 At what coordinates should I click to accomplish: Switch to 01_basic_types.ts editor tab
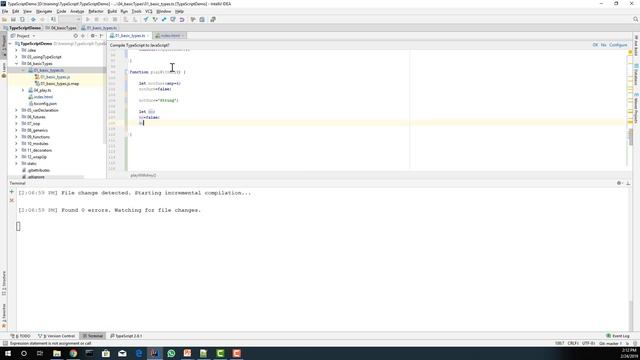(x=130, y=36)
